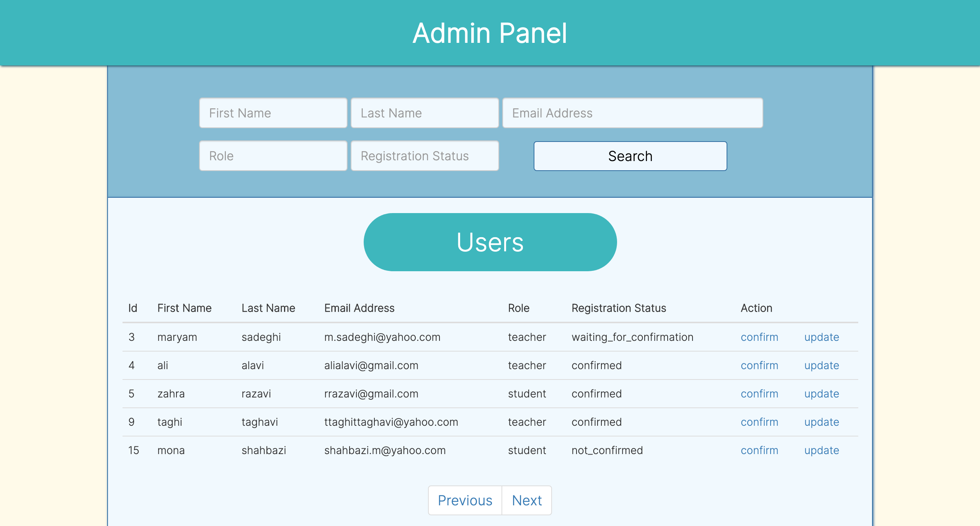Click the Admin Panel title

490,34
